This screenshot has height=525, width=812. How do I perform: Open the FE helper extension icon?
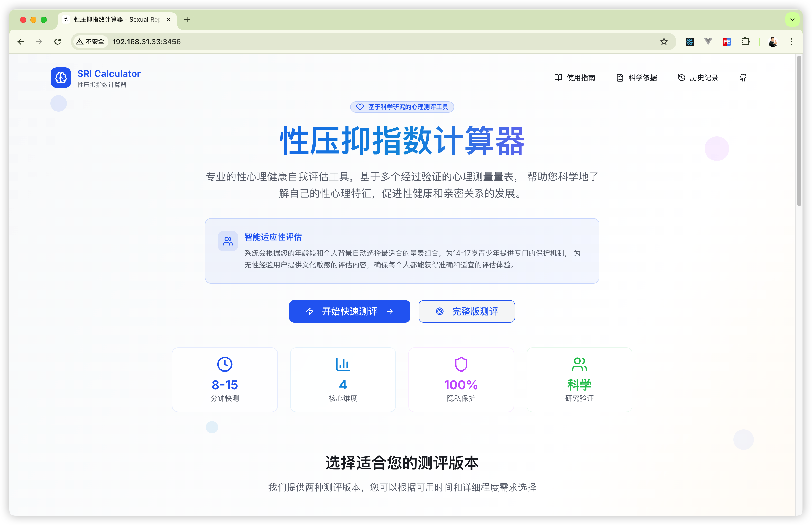click(x=726, y=42)
